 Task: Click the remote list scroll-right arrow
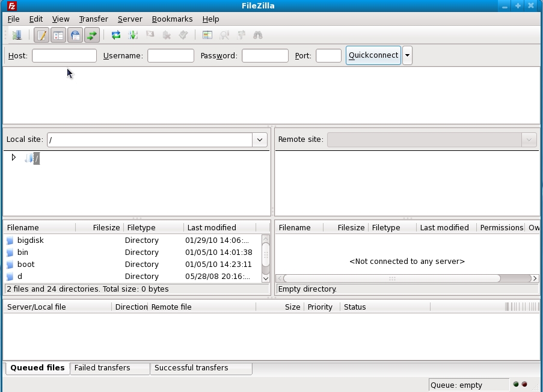click(x=535, y=278)
